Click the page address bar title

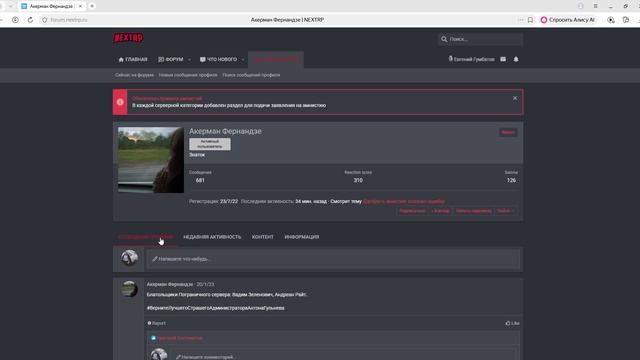coord(287,20)
